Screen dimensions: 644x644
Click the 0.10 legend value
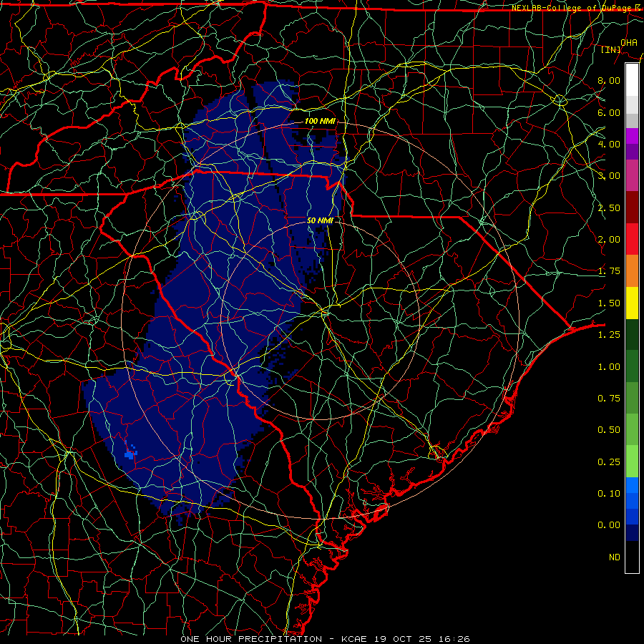click(x=609, y=494)
